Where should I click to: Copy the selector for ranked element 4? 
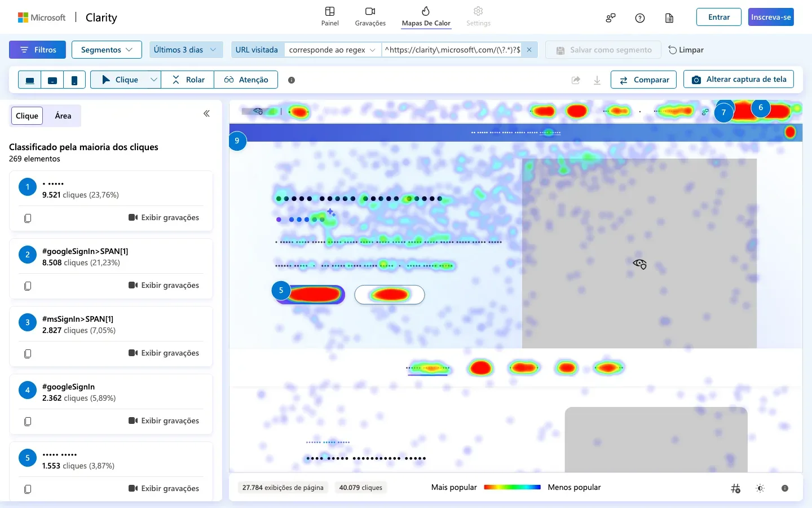pos(28,421)
